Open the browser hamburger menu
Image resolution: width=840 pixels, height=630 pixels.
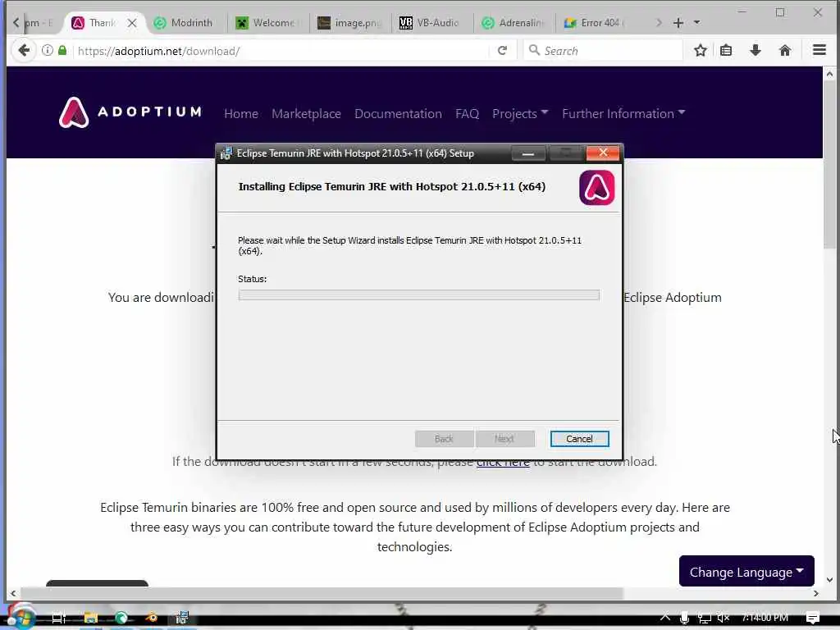coord(819,50)
